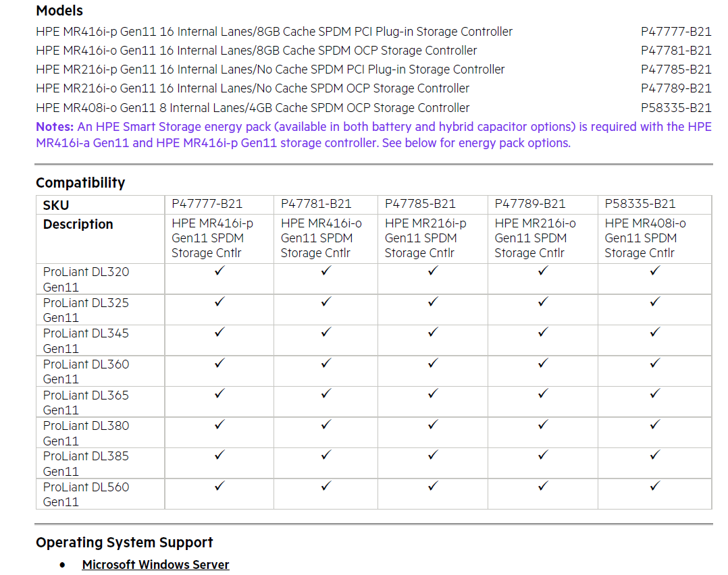Click the DL385 Gen11 checkmark under P47781-B21
The image size is (728, 575).
326,455
